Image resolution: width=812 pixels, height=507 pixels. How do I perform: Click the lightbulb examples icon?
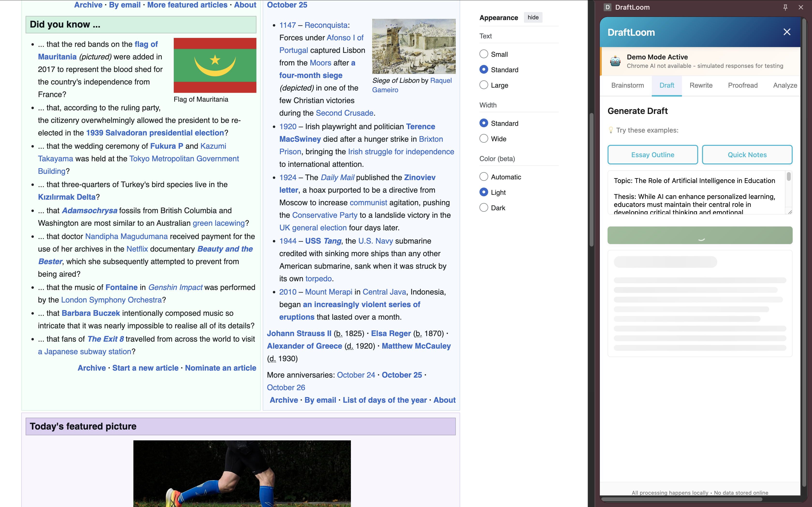pos(611,130)
